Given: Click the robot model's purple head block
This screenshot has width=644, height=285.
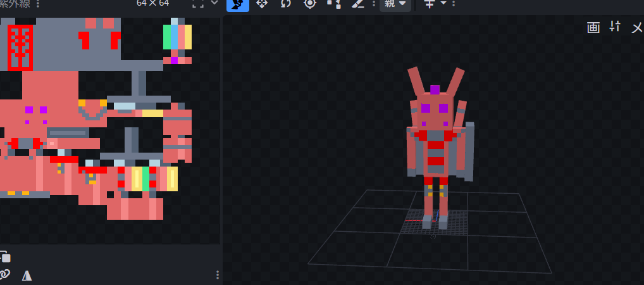Looking at the screenshot, I should [435, 90].
